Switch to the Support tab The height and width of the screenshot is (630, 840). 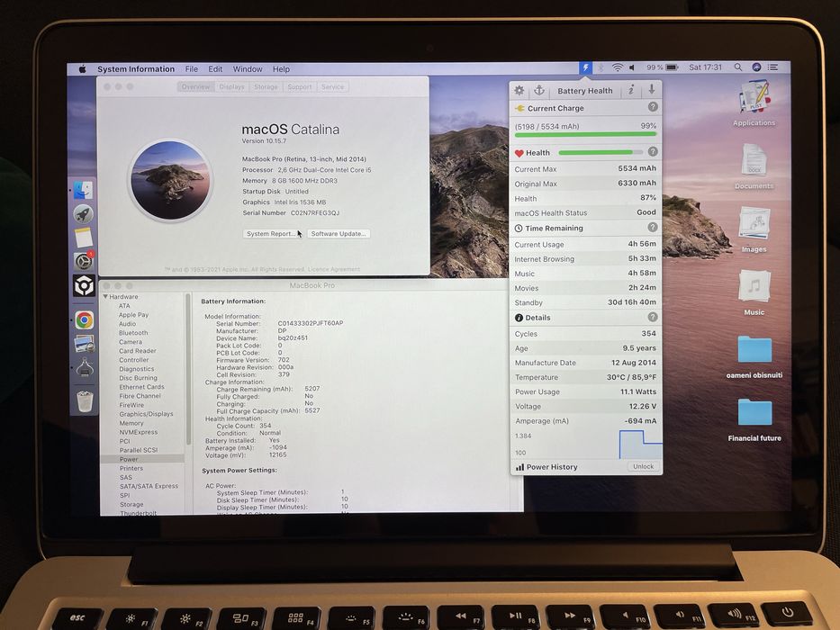(300, 86)
